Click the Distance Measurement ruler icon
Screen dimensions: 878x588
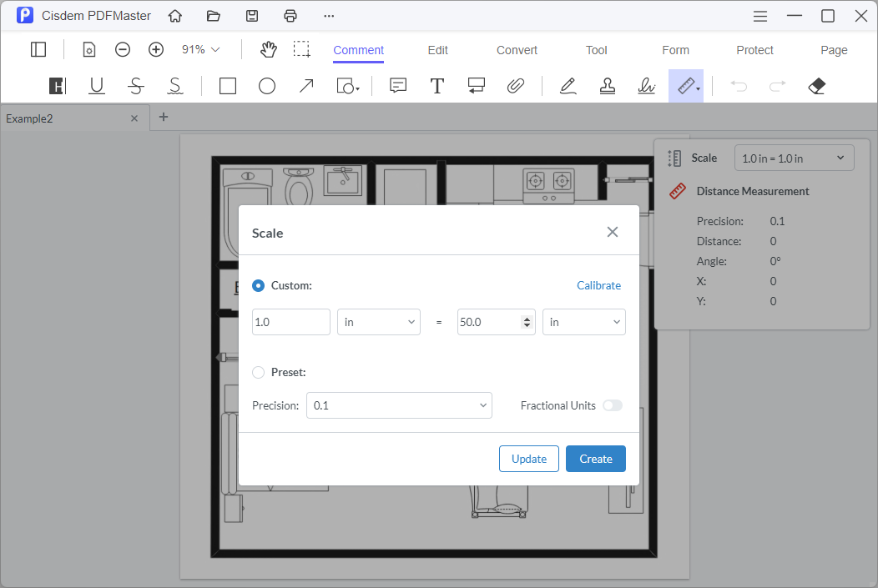[x=678, y=191]
